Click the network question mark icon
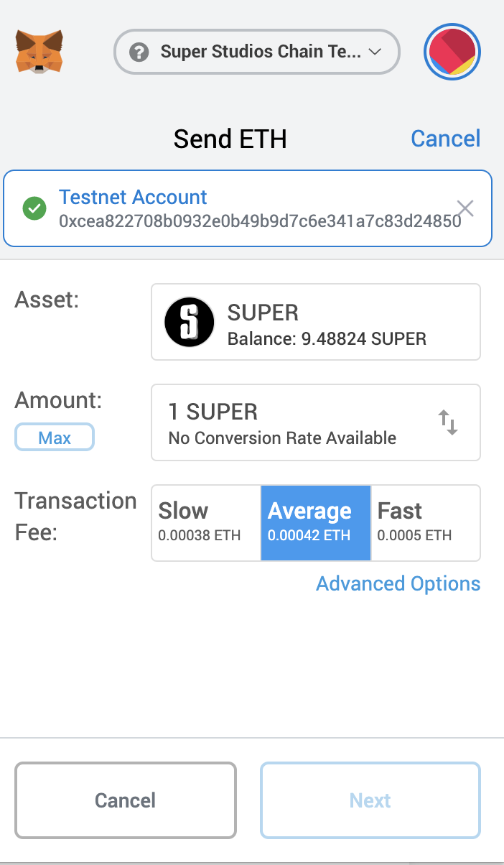The image size is (504, 865). pos(139,52)
